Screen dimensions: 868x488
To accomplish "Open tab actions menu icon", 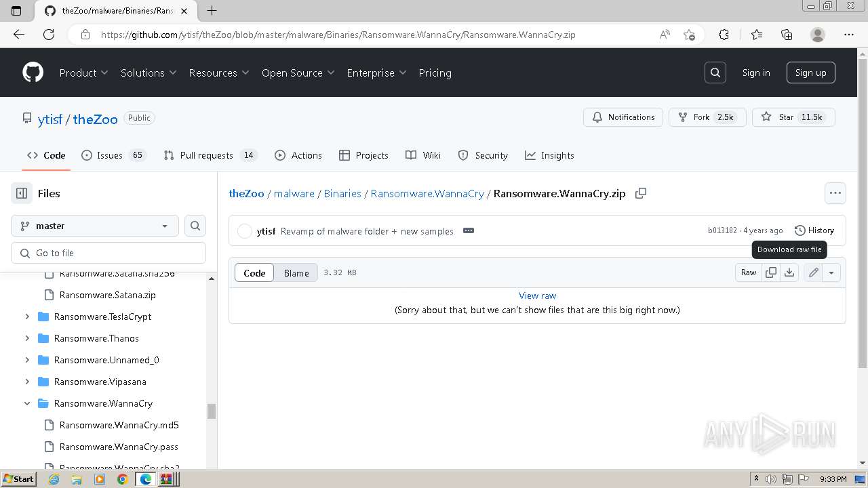I will point(16,10).
